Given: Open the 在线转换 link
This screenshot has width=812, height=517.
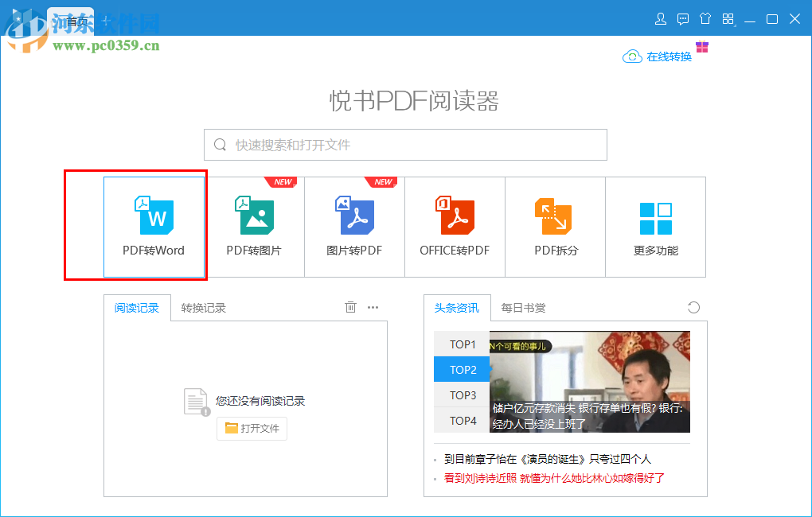Looking at the screenshot, I should [669, 56].
